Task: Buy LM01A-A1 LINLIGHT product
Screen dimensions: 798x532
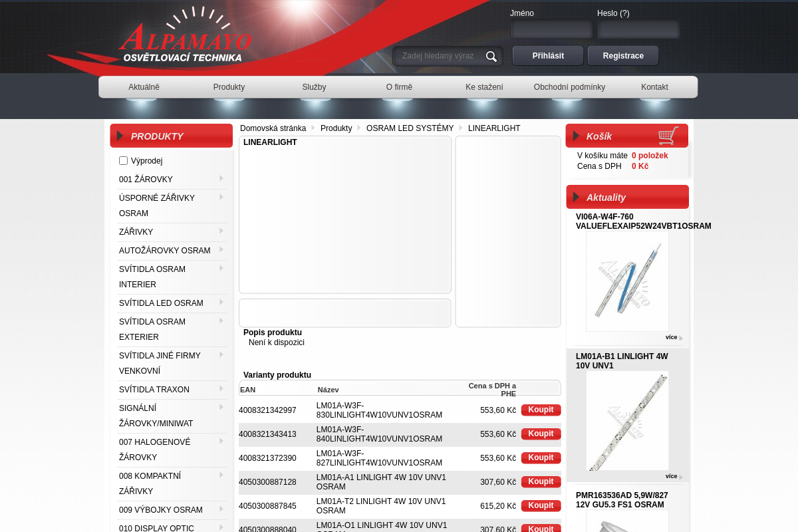Action: click(x=541, y=482)
